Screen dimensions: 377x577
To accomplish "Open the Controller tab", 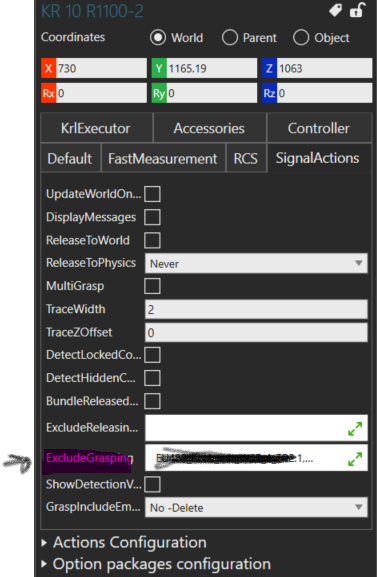I will click(x=319, y=128).
